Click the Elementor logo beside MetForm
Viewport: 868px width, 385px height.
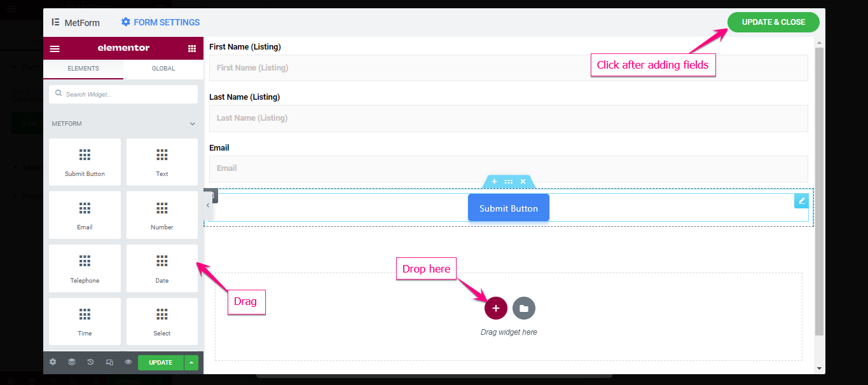click(55, 22)
